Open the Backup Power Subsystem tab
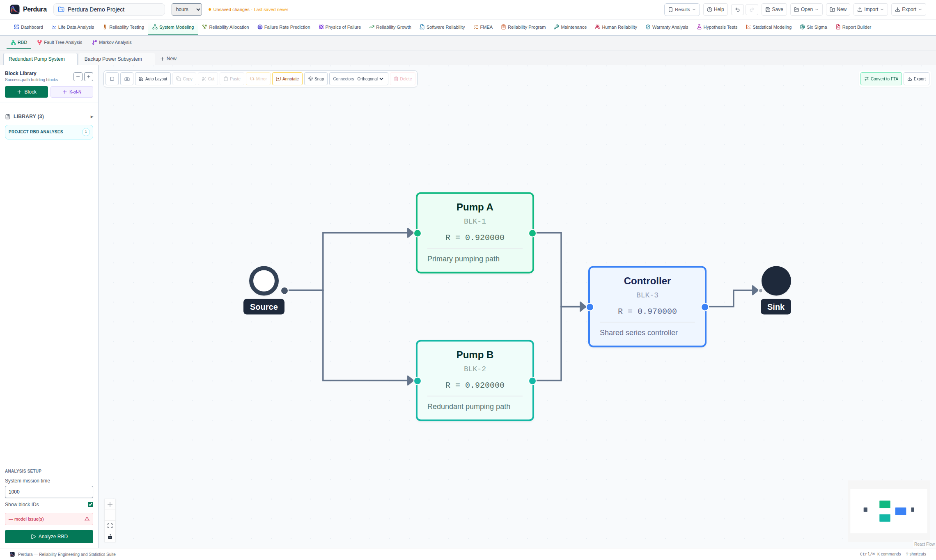 [113, 59]
